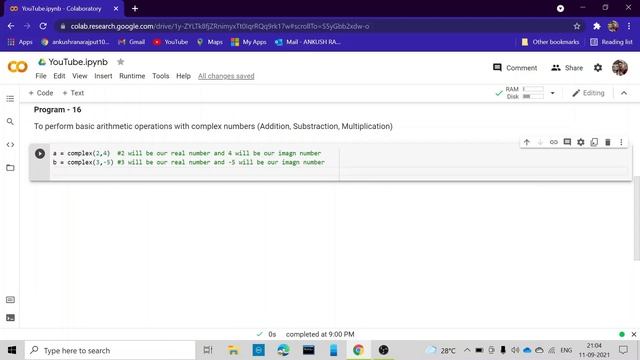Star the YouTube.ipynb notebook

click(120, 62)
